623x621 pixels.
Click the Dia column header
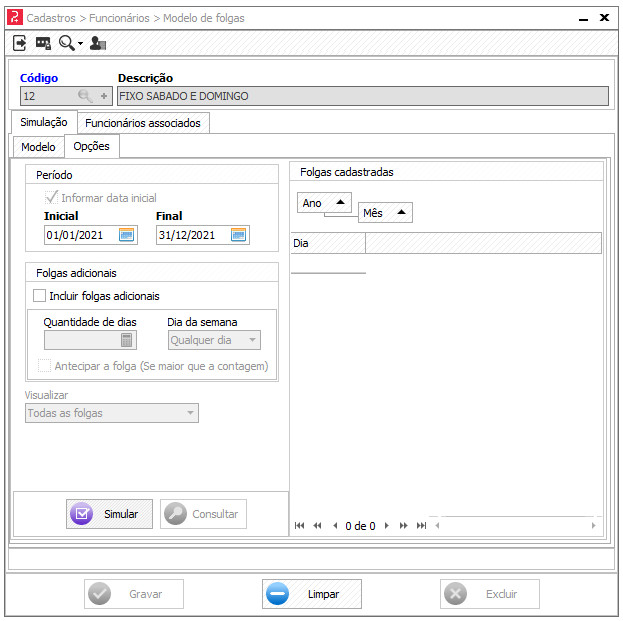(328, 243)
